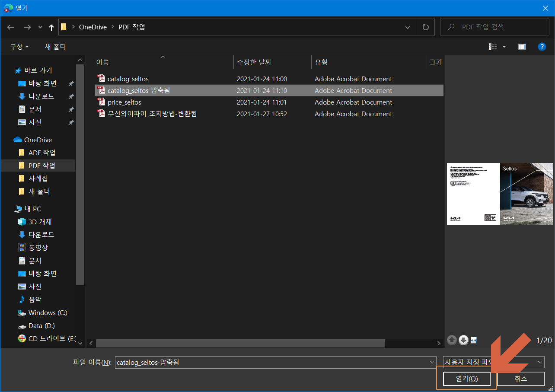555x392 pixels.
Task: Select file price_seltos
Action: click(269, 102)
